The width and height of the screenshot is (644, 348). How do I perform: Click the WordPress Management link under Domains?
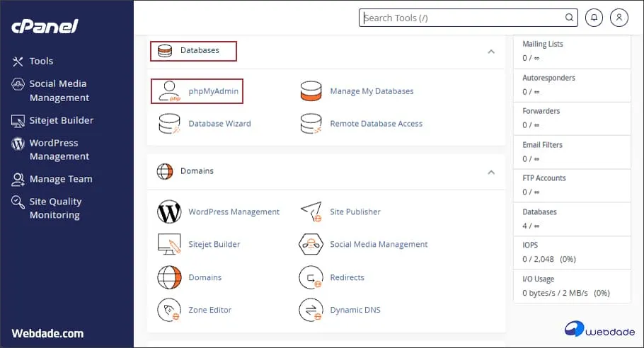(234, 211)
